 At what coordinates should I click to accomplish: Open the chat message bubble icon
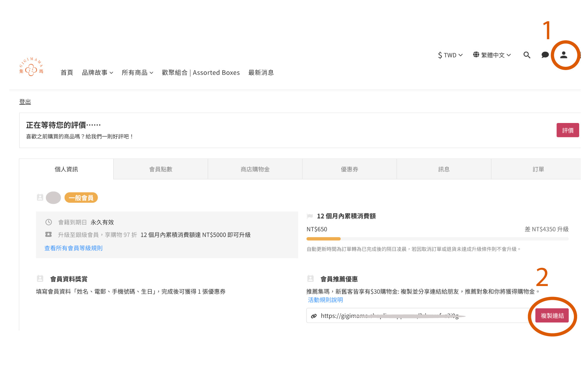[545, 55]
